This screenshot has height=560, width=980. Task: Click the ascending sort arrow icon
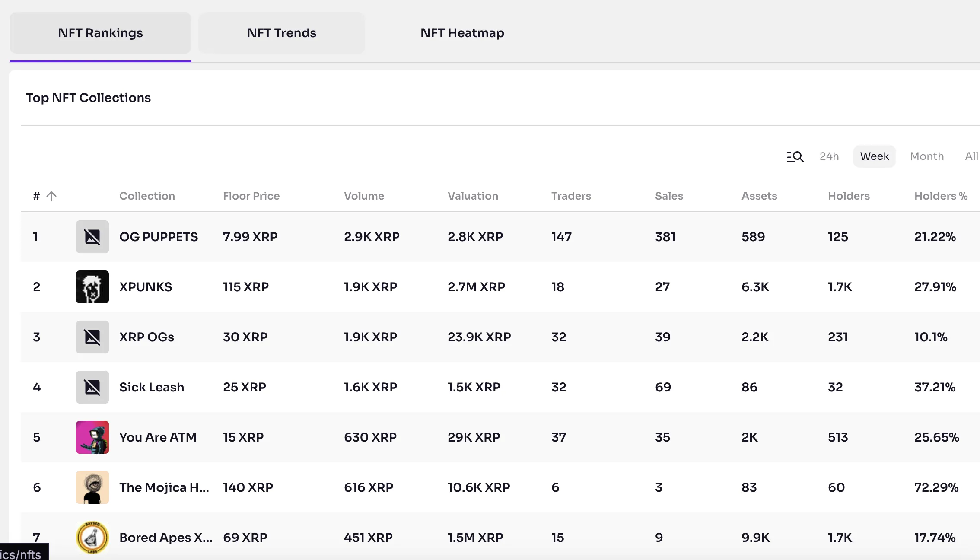pos(51,196)
